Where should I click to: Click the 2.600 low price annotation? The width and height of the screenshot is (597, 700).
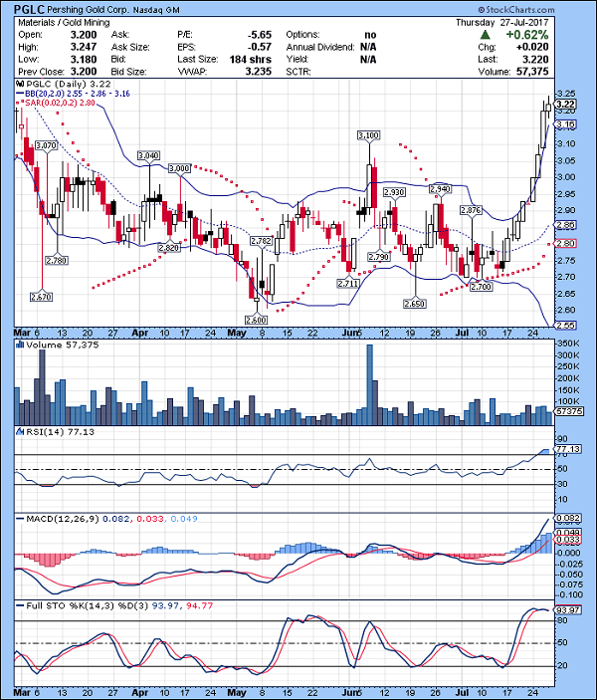pyautogui.click(x=256, y=320)
